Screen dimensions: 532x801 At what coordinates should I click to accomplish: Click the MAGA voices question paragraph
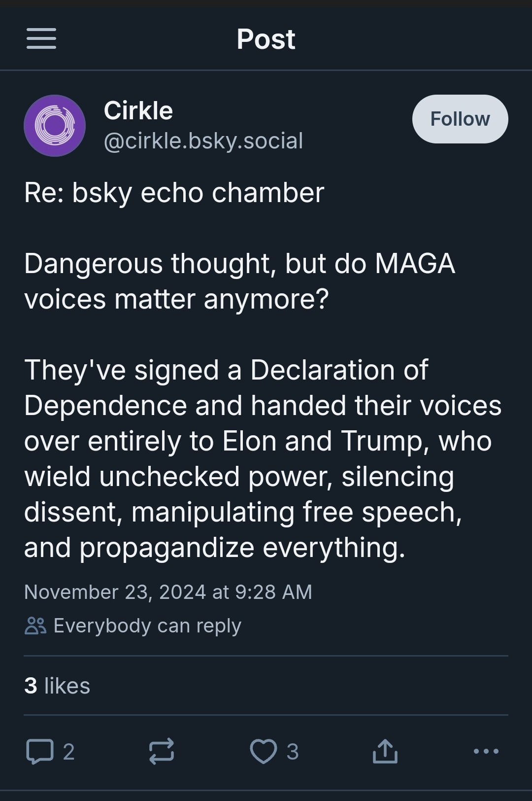pos(239,281)
